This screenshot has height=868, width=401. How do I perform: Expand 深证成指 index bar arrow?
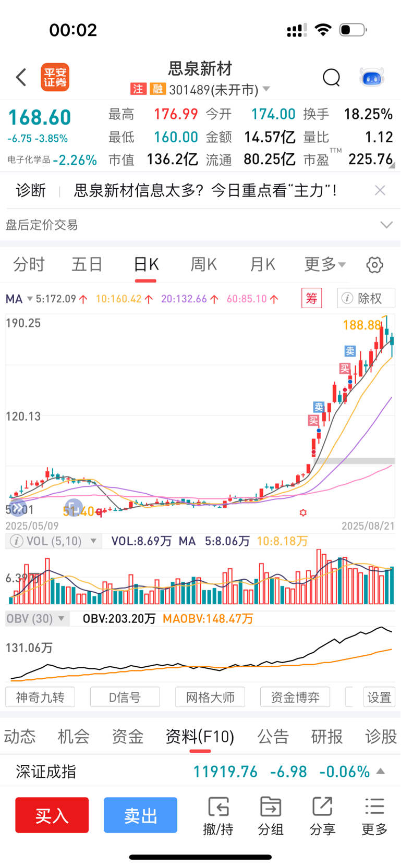click(x=381, y=771)
